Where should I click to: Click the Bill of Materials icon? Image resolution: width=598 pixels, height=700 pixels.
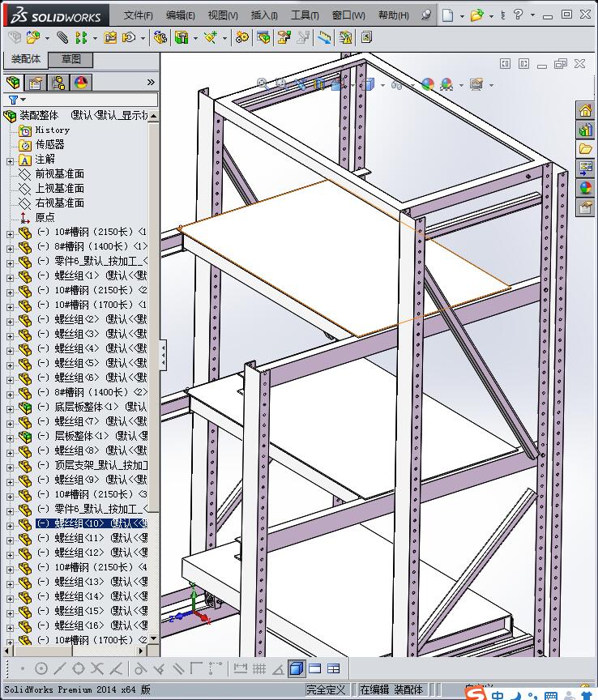[263, 37]
